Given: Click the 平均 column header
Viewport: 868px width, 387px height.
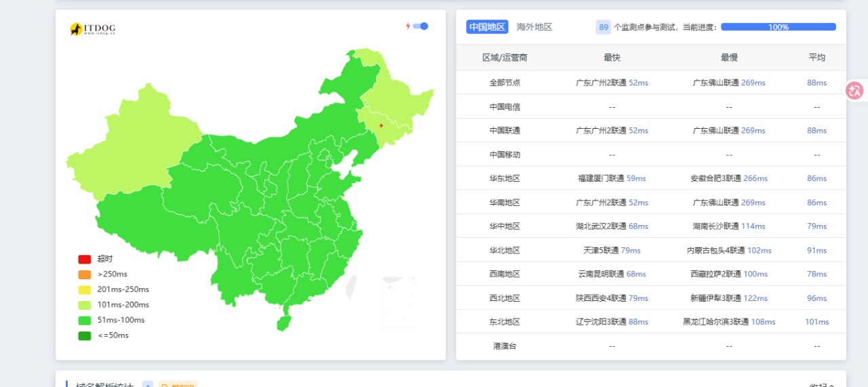Looking at the screenshot, I should coord(817,58).
